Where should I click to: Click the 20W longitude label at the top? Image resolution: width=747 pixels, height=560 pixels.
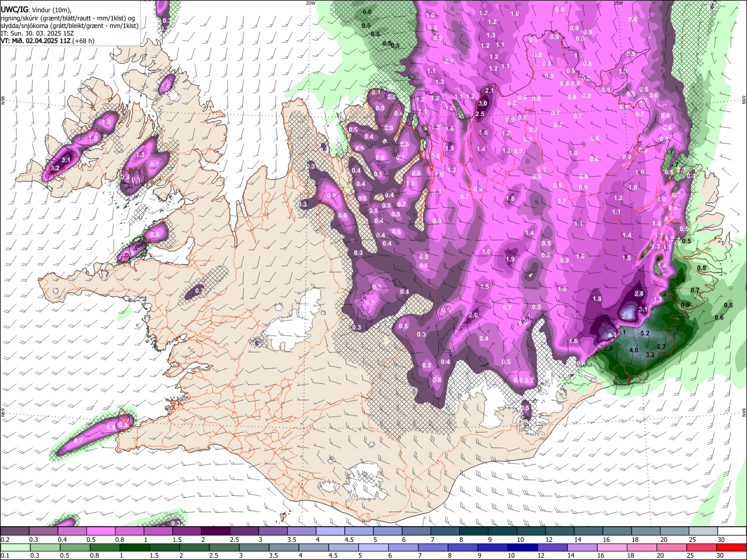pos(310,3)
